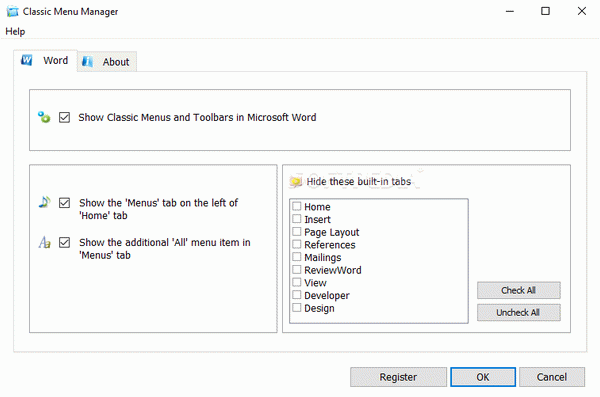Toggle the Show additional 'All' menu item checkbox

64,242
